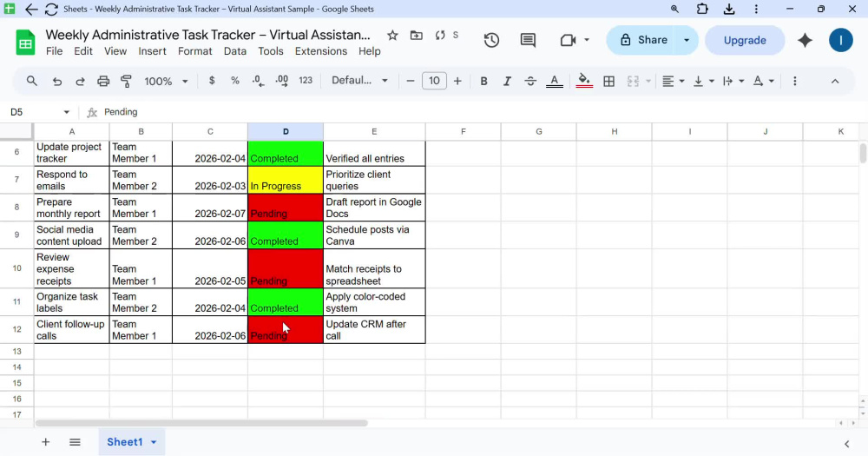Open version history clock icon
This screenshot has height=456, width=868.
pos(491,41)
